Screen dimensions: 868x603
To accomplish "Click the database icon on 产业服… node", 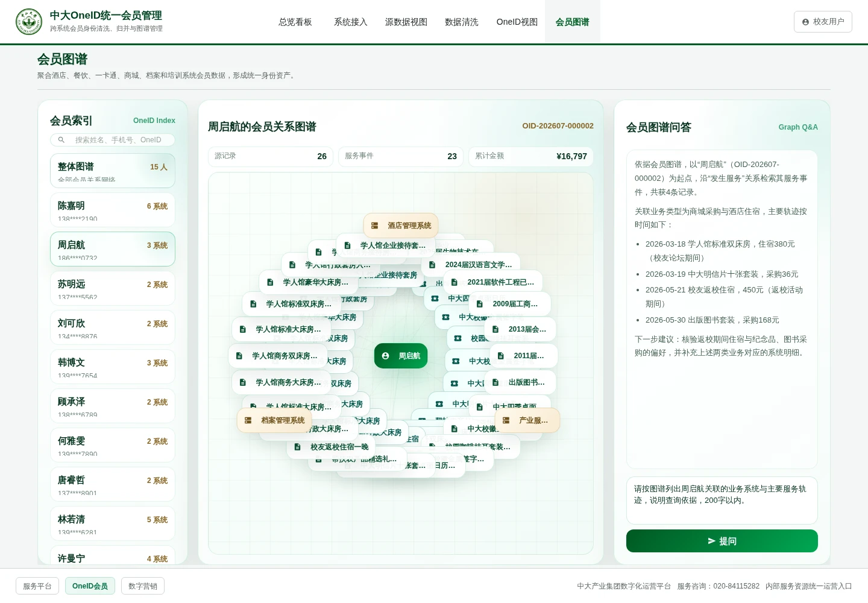I will coord(506,420).
